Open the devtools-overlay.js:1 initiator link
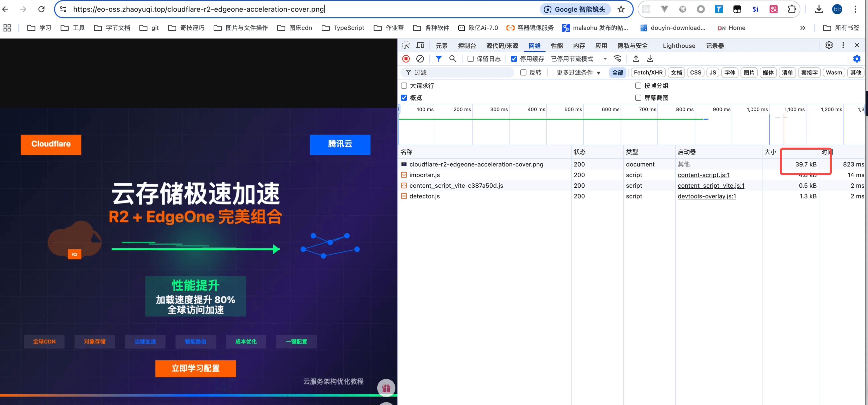 (x=707, y=196)
